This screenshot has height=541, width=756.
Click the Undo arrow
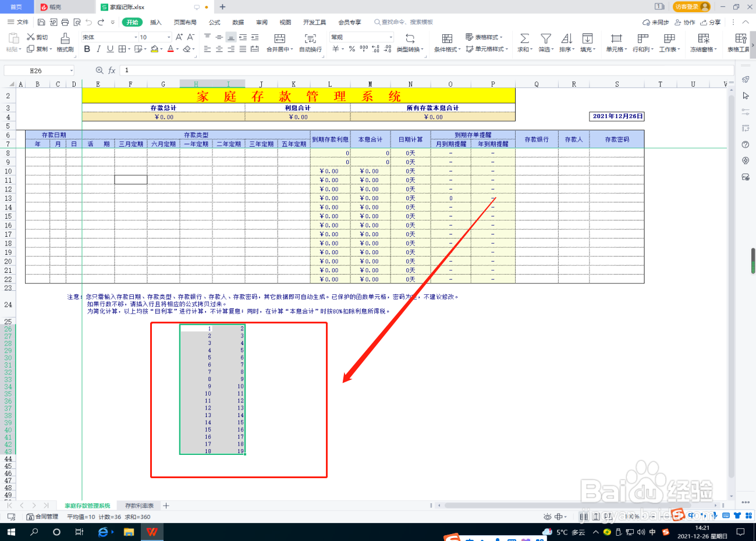[88, 22]
